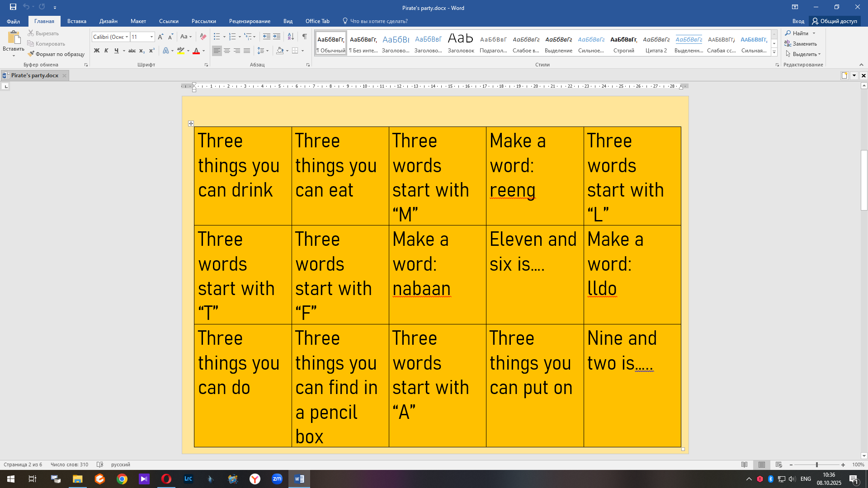Screen dimensions: 868x488
Task: Open the font size dropdown
Action: 151,37
